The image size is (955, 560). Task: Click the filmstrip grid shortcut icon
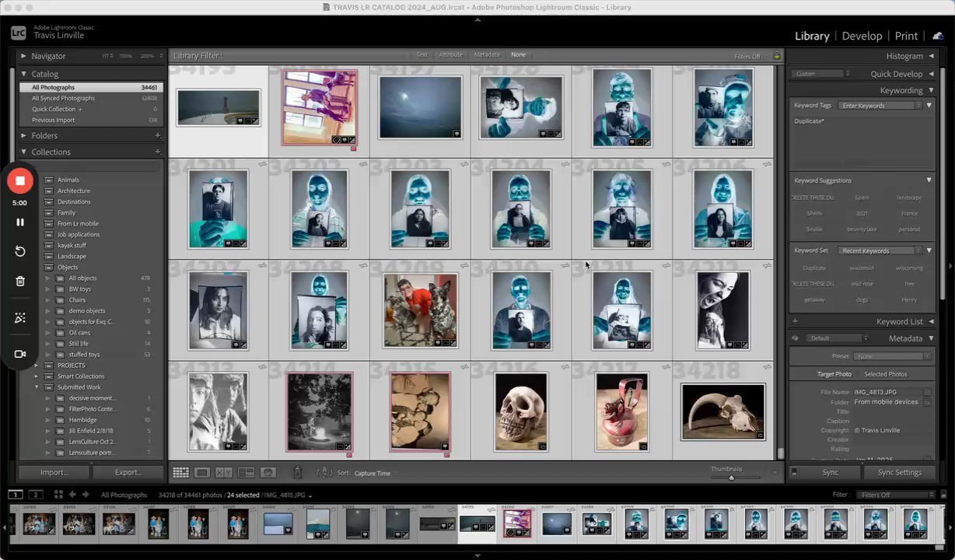click(58, 495)
